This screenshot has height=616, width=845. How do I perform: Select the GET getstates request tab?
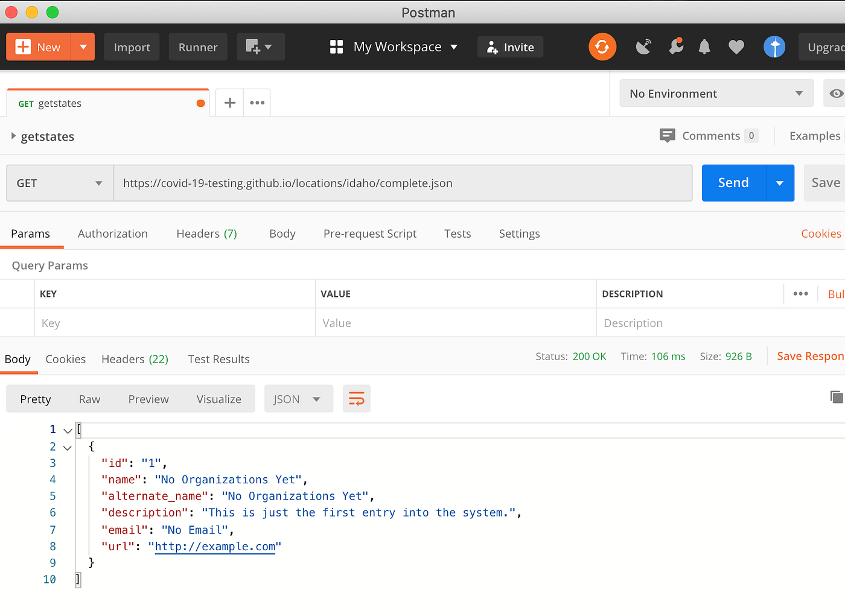(108, 103)
